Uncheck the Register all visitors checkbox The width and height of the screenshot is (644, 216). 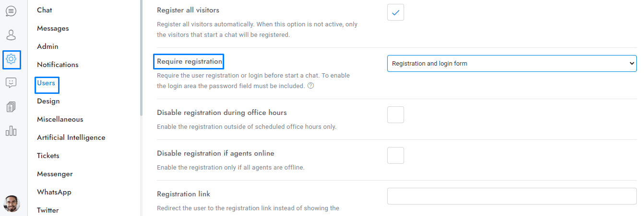(x=395, y=12)
